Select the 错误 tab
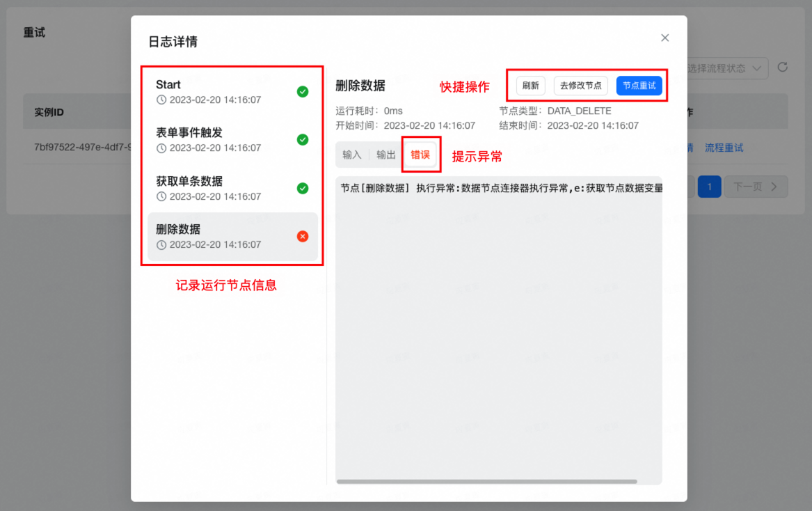The width and height of the screenshot is (812, 511). pyautogui.click(x=420, y=155)
